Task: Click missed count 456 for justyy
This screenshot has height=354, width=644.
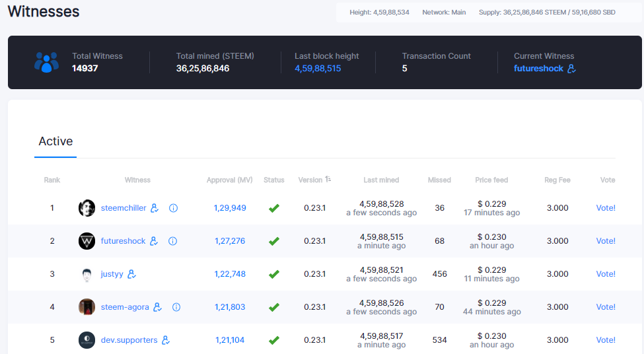Action: coord(439,274)
